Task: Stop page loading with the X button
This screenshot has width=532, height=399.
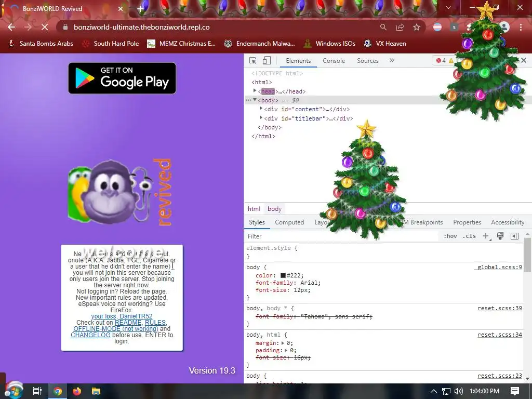Action: [45, 27]
